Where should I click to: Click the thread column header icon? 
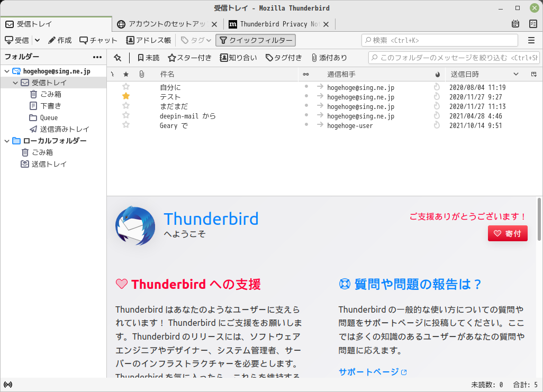click(113, 74)
